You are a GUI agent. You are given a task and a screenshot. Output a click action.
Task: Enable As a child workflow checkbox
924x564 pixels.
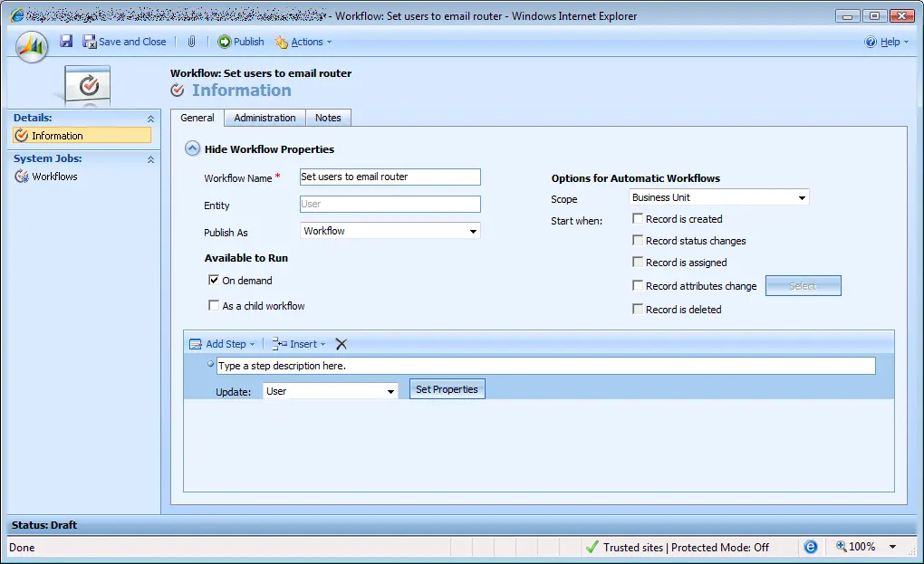click(x=214, y=306)
